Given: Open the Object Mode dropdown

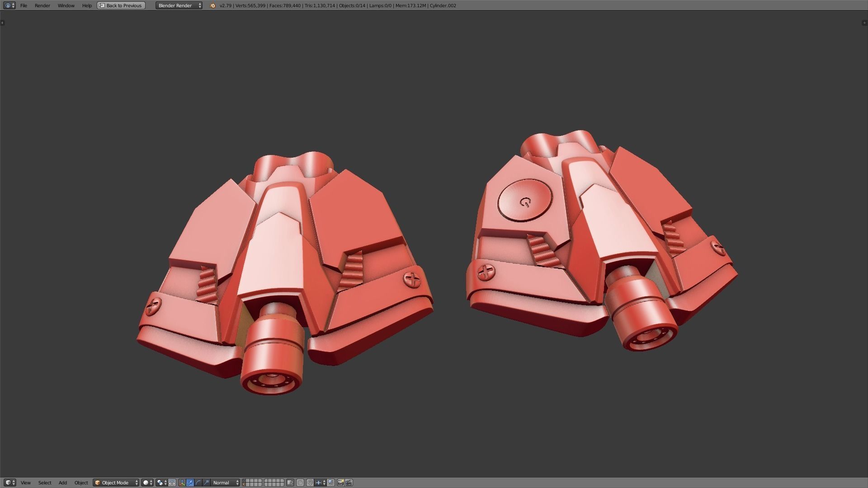Looking at the screenshot, I should 116,483.
